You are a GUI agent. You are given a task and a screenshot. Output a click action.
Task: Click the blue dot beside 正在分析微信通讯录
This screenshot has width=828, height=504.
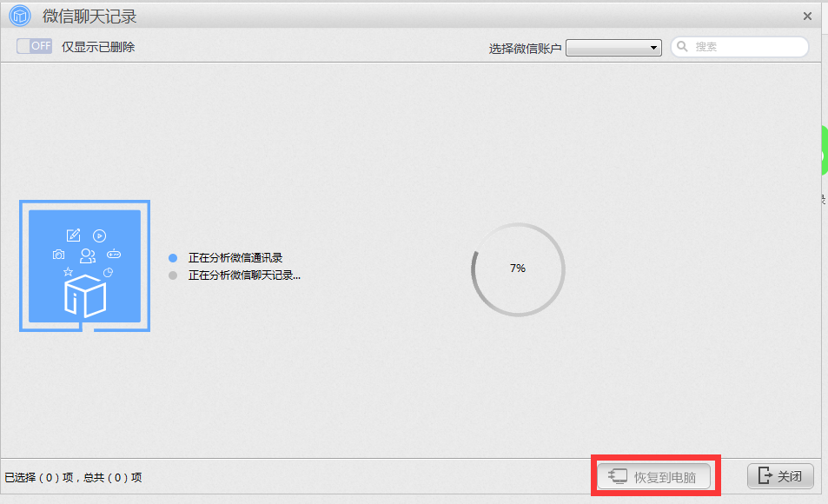tap(171, 257)
